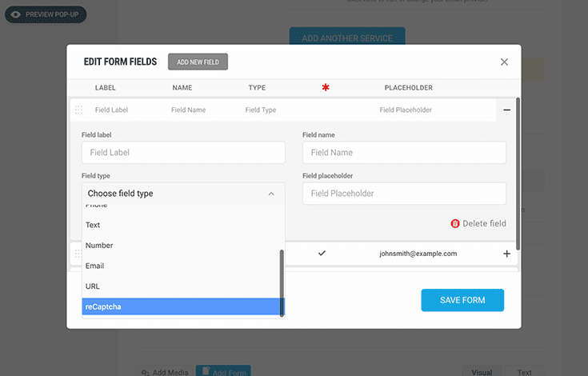Collapse the Choose field type dropdown
This screenshot has height=376, width=588.
click(x=270, y=194)
